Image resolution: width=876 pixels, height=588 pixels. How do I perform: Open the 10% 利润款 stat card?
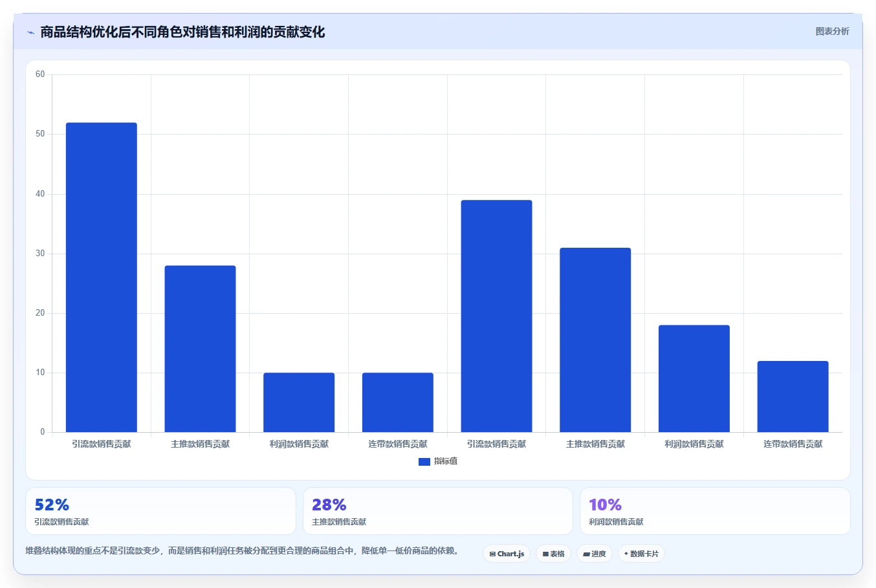pos(715,511)
